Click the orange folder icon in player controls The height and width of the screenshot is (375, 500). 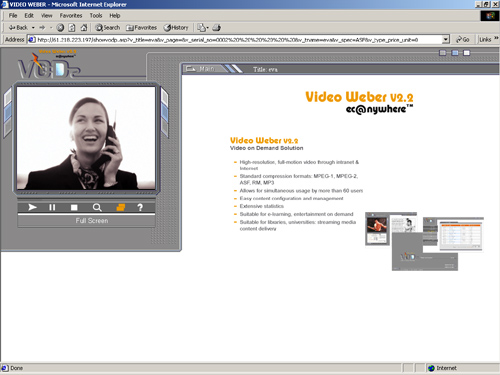121,207
